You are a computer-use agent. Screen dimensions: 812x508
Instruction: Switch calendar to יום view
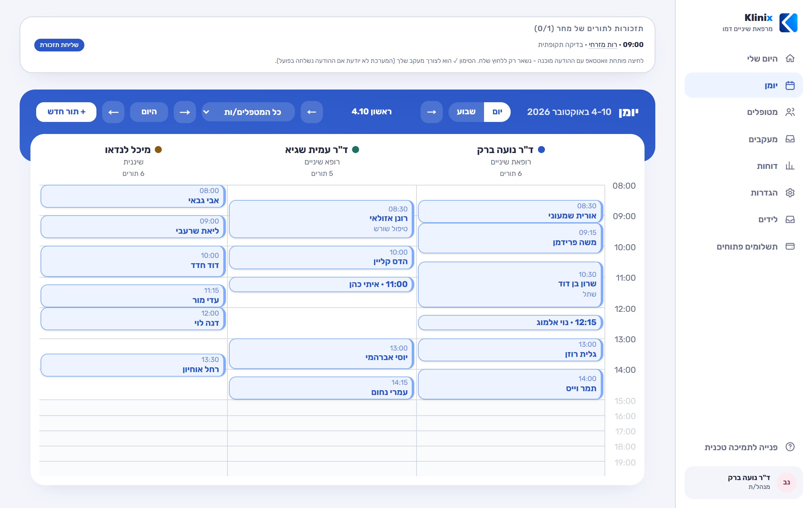[x=497, y=112]
